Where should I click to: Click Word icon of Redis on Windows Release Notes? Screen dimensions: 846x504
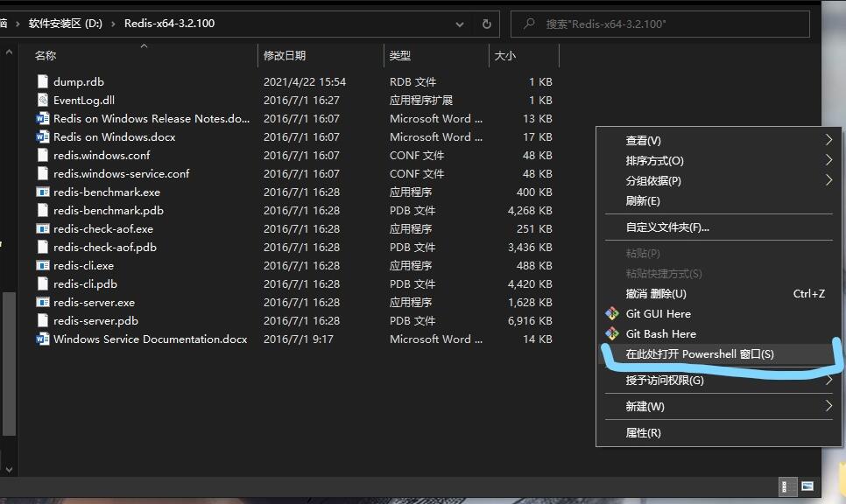(x=43, y=118)
